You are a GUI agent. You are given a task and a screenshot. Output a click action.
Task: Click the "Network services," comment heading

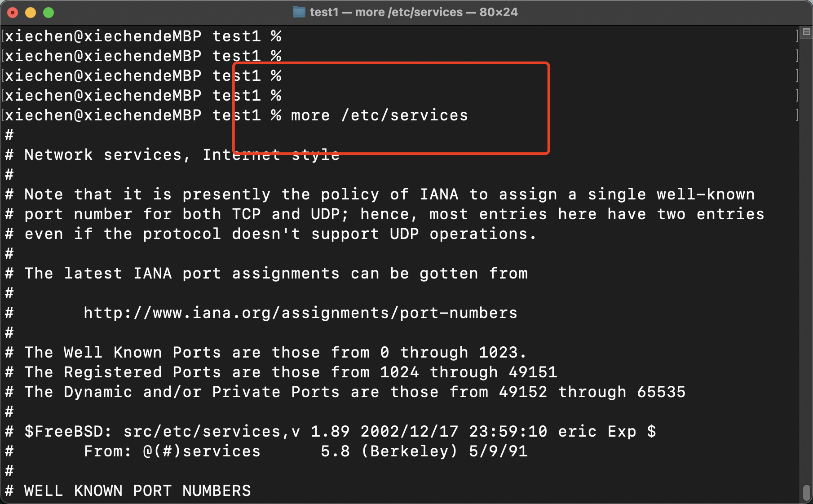pyautogui.click(x=107, y=155)
